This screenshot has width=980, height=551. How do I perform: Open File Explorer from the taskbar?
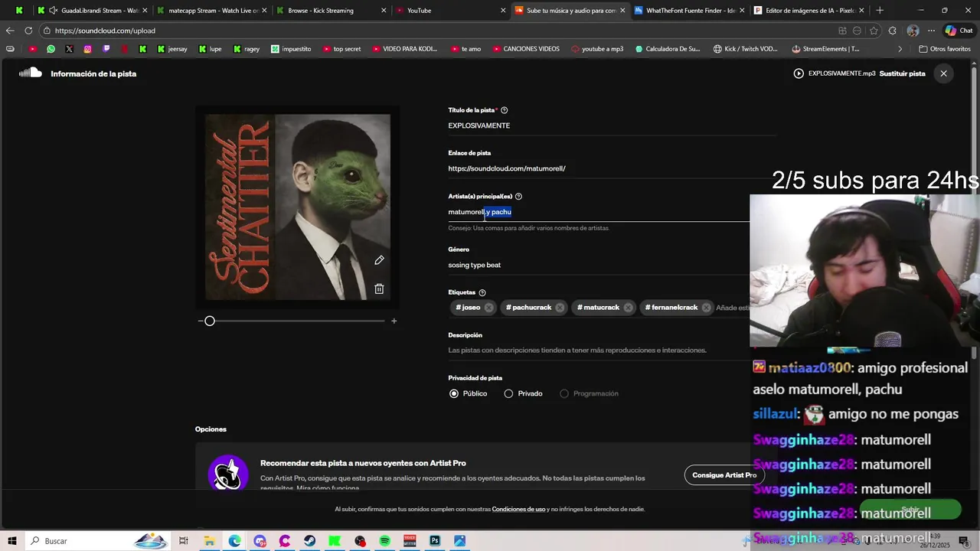[209, 541]
